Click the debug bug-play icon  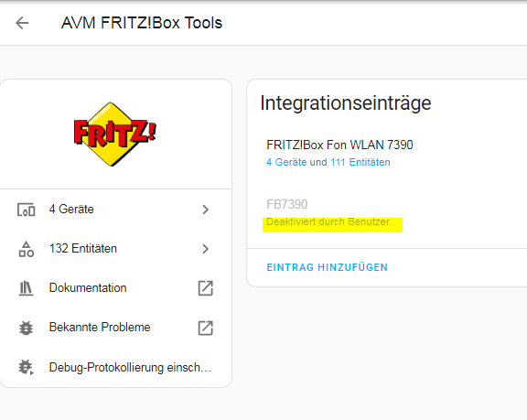point(26,367)
